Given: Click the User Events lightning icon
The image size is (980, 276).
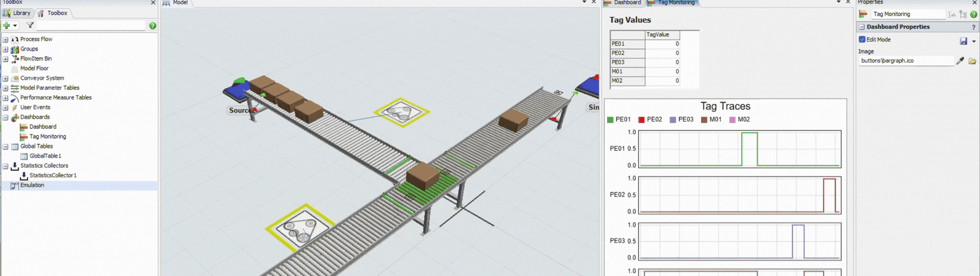Looking at the screenshot, I should (x=15, y=108).
